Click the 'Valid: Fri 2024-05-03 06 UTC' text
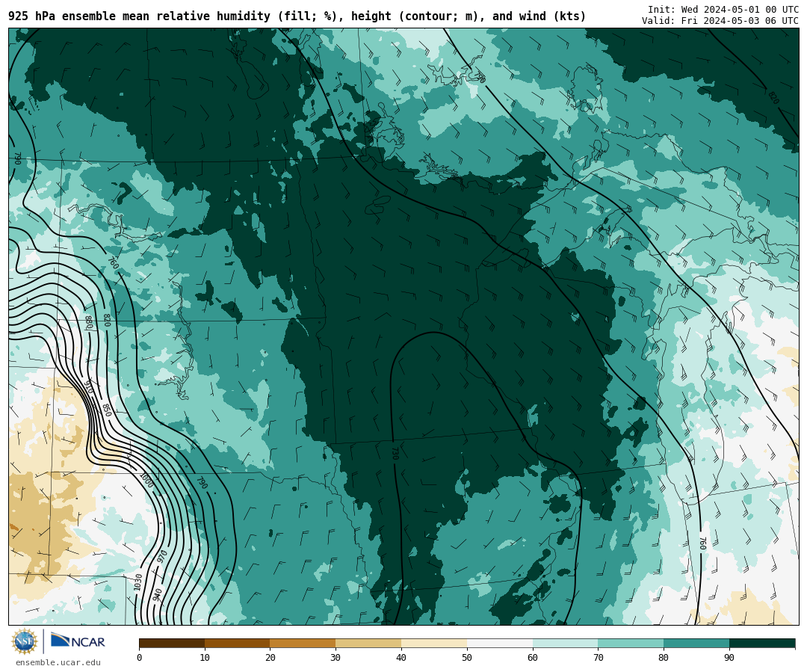807x672 pixels. click(720, 21)
